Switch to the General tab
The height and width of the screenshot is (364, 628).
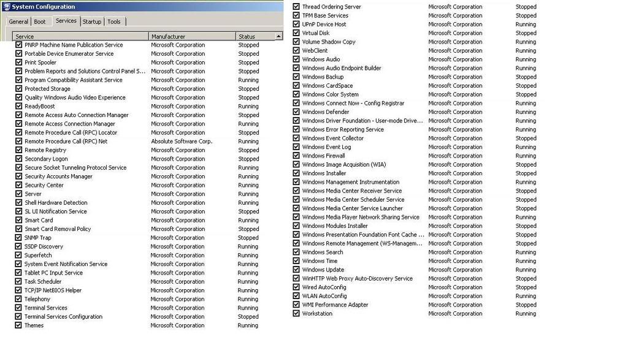coord(18,21)
